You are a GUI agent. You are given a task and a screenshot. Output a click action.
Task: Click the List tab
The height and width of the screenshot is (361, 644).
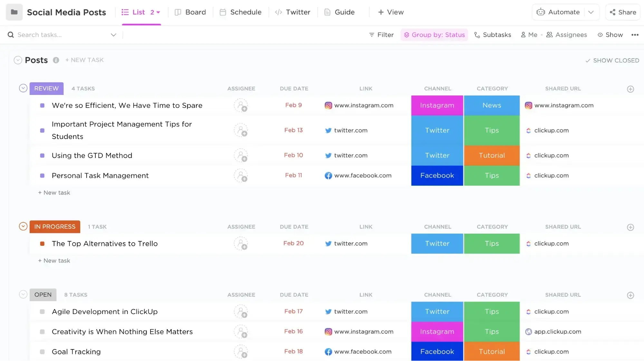(x=139, y=12)
